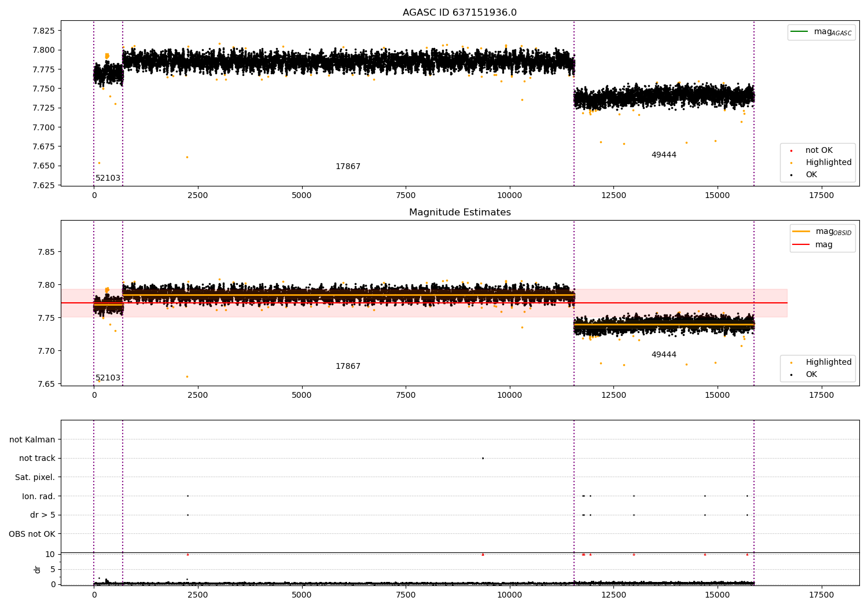
Task: Click the 7.750 y-axis tick label
Action: [43, 89]
